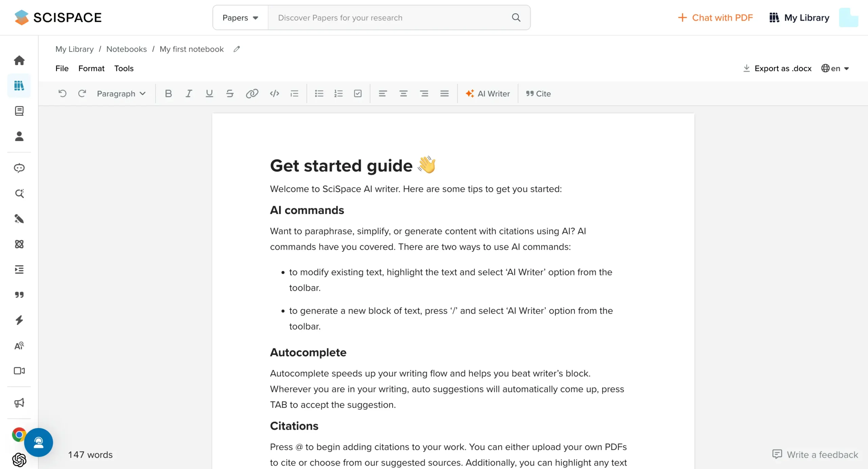Align text right

pos(424,94)
